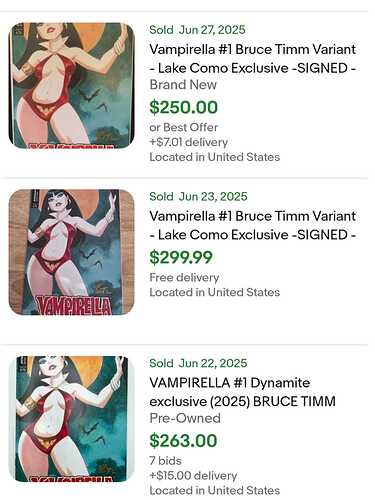Open the Jun 27 signed Vampirella thumbnail
The height and width of the screenshot is (500, 375).
[x=71, y=85]
